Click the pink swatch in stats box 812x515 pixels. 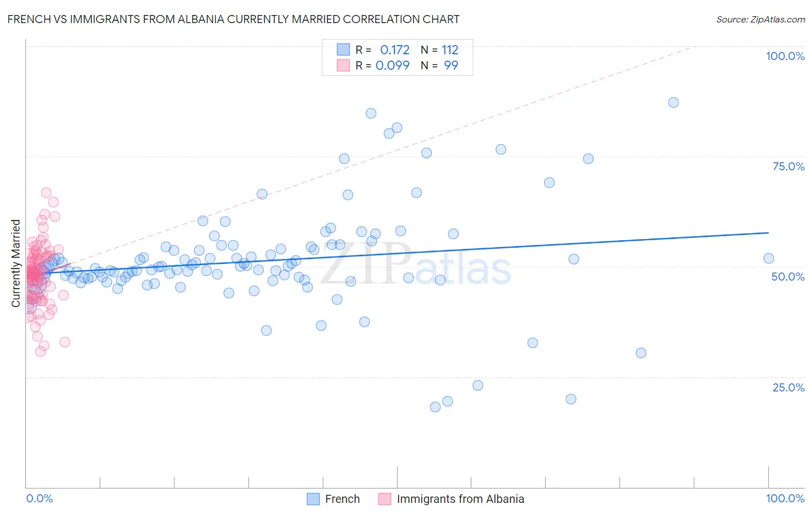coord(343,65)
